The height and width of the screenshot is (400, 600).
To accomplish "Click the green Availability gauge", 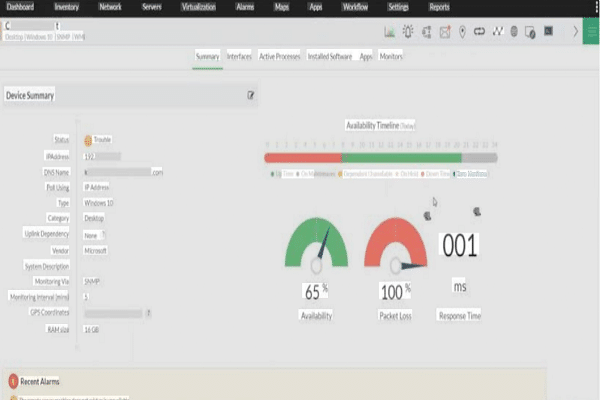I will pos(316,242).
